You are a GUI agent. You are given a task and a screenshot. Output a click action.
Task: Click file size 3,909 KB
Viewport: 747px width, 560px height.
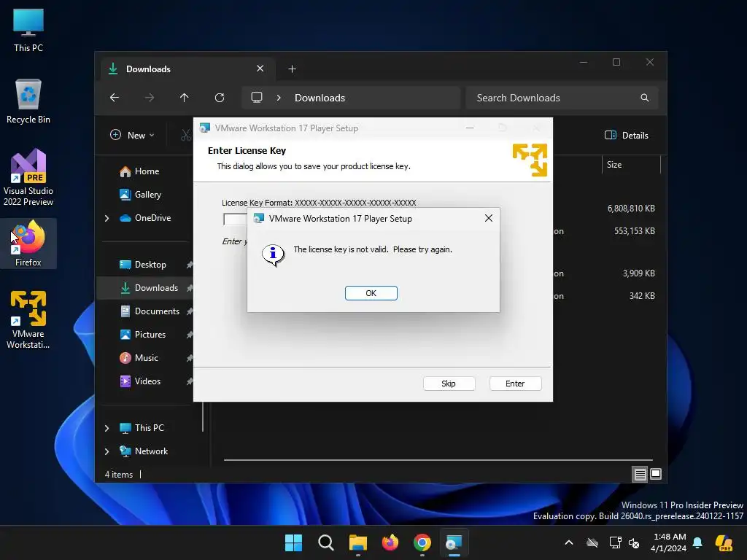638,273
